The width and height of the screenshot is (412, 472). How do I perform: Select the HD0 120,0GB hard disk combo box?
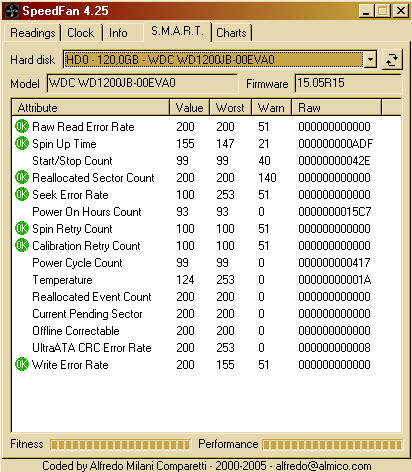click(x=220, y=60)
